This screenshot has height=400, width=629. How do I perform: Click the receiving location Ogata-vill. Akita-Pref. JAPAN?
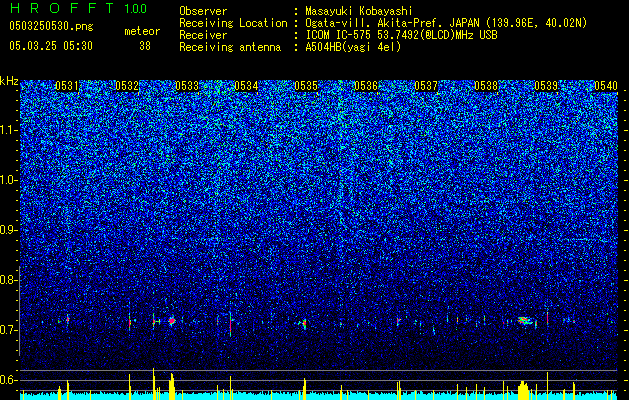click(x=446, y=23)
